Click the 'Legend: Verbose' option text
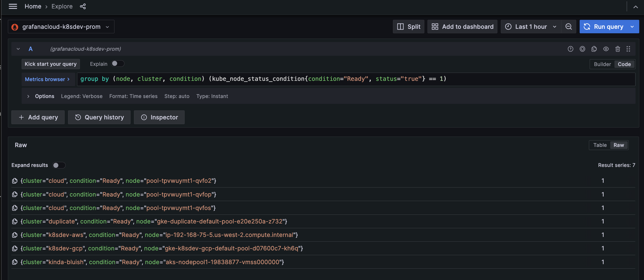 (x=82, y=96)
